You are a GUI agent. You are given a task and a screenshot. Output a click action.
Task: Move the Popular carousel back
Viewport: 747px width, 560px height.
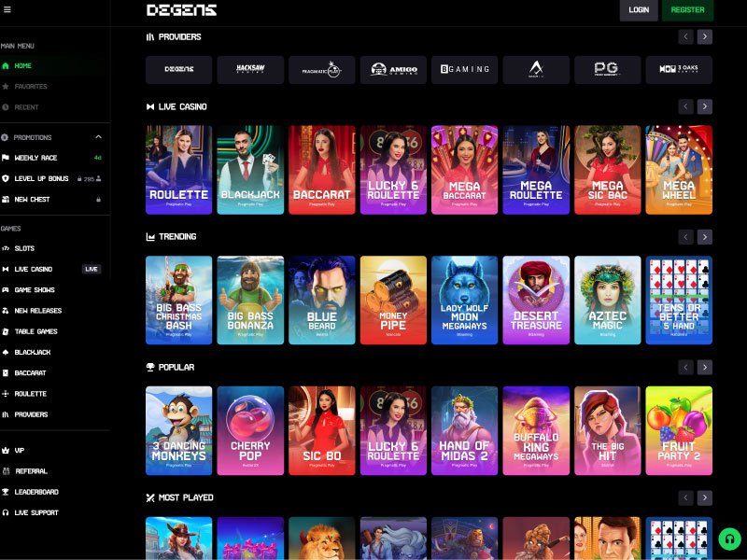click(x=685, y=367)
